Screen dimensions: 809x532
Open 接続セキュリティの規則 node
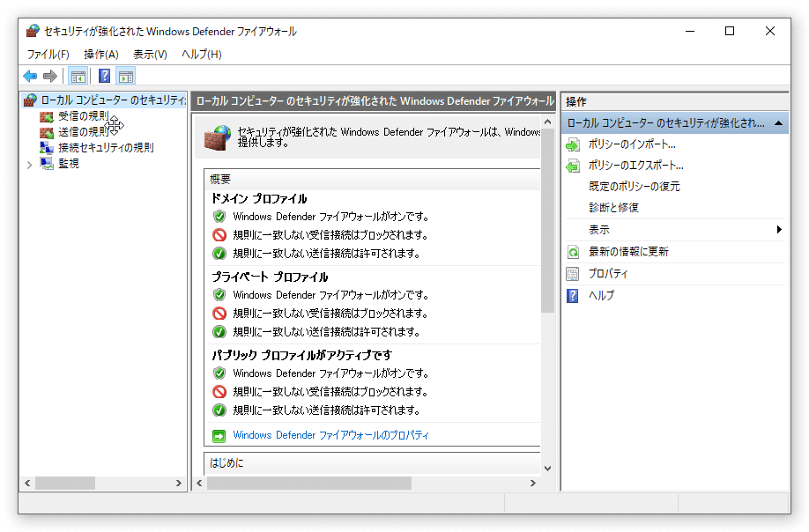click(105, 148)
